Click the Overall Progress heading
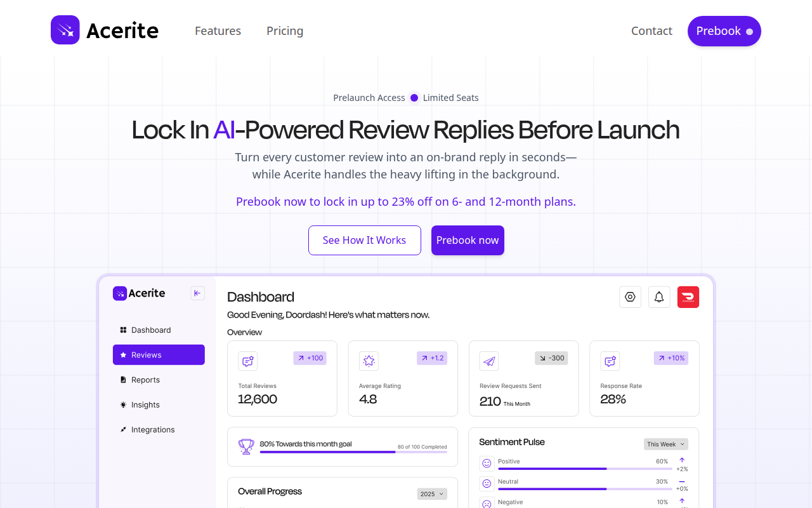The height and width of the screenshot is (508, 812). coord(270,491)
